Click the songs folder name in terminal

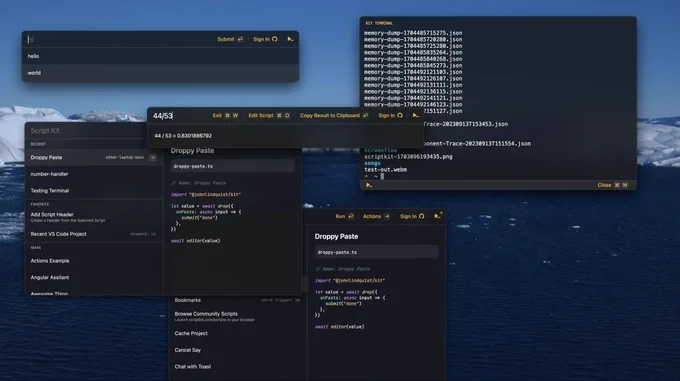(x=372, y=163)
